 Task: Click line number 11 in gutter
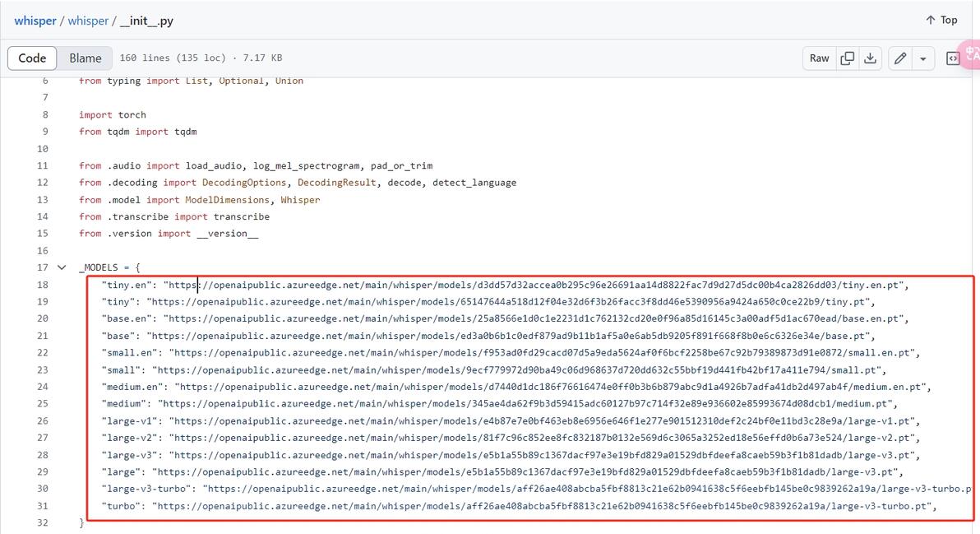coord(42,165)
